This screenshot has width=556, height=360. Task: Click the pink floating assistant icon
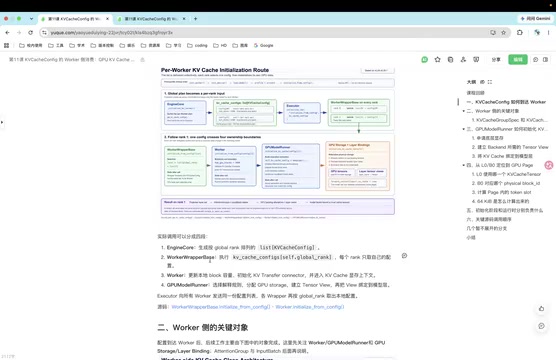click(549, 165)
